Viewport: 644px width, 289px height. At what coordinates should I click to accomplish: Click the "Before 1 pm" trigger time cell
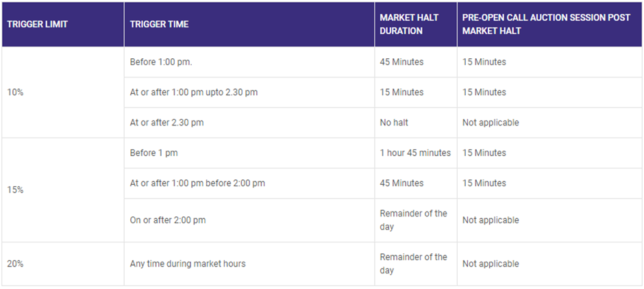tap(153, 153)
